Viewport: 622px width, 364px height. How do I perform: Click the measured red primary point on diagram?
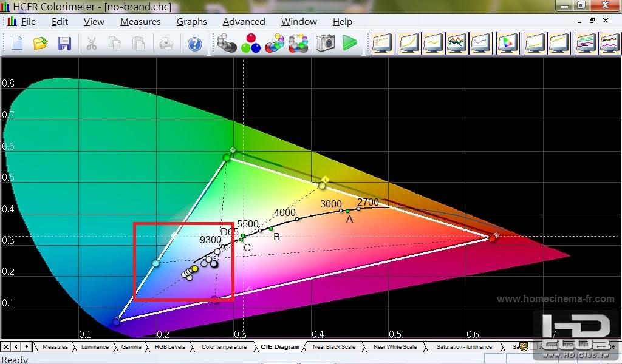pos(492,238)
